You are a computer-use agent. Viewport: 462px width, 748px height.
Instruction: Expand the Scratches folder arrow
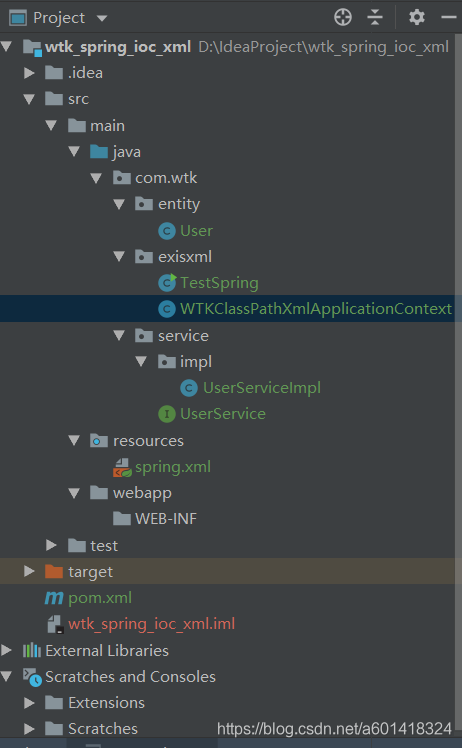click(x=29, y=728)
